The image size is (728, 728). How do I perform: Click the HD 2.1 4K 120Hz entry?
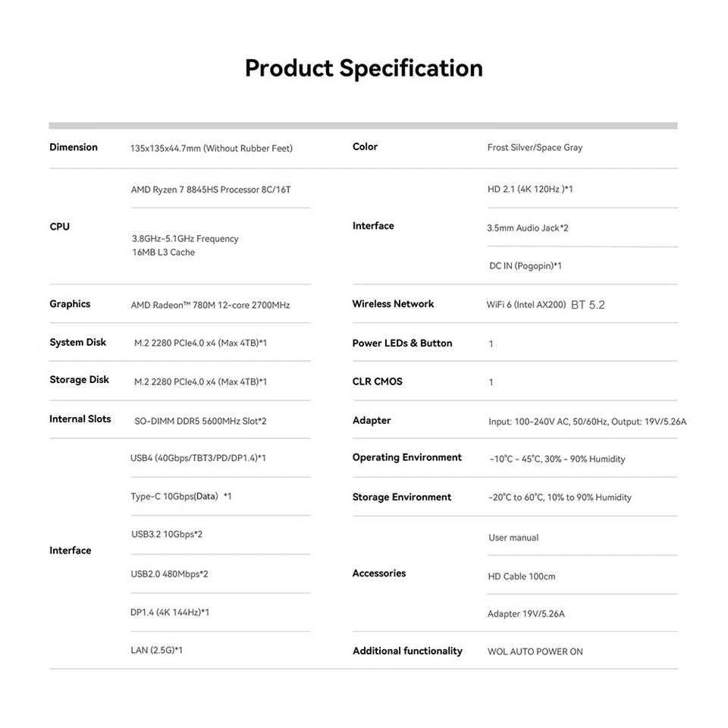[530, 189]
